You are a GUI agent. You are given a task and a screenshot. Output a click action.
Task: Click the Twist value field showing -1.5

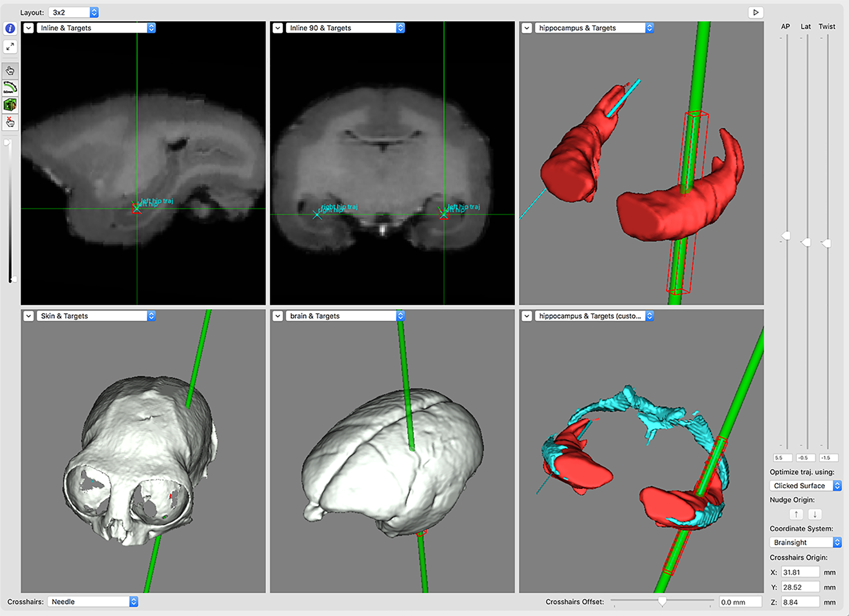(829, 457)
